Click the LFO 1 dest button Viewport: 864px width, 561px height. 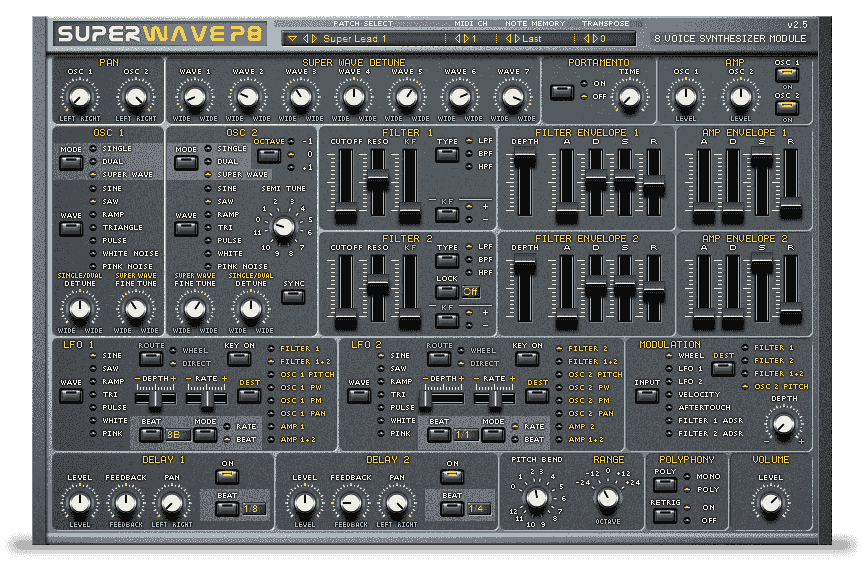click(249, 395)
